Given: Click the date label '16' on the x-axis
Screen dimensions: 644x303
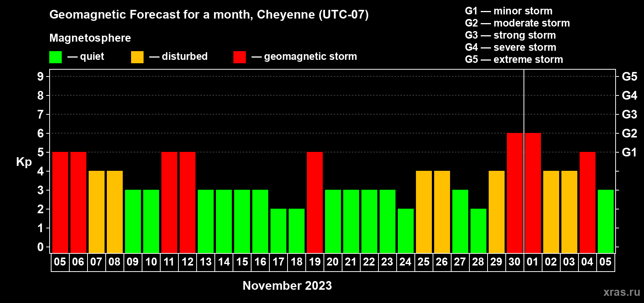Looking at the screenshot, I should pyautogui.click(x=260, y=262).
